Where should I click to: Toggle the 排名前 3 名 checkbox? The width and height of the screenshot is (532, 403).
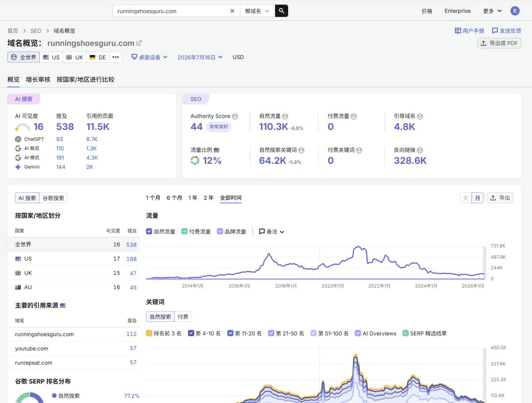[x=149, y=333]
